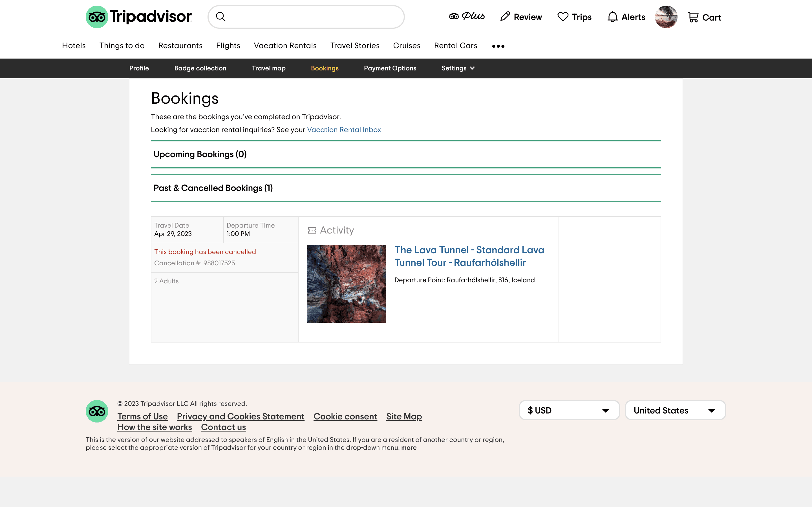Open the Alerts bell icon
The height and width of the screenshot is (507, 812).
pyautogui.click(x=612, y=17)
